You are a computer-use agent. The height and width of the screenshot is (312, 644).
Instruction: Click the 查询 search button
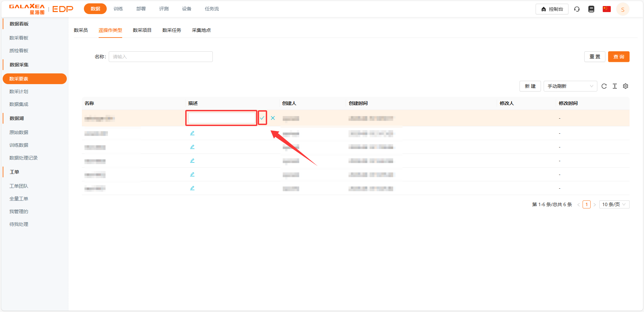(x=618, y=57)
